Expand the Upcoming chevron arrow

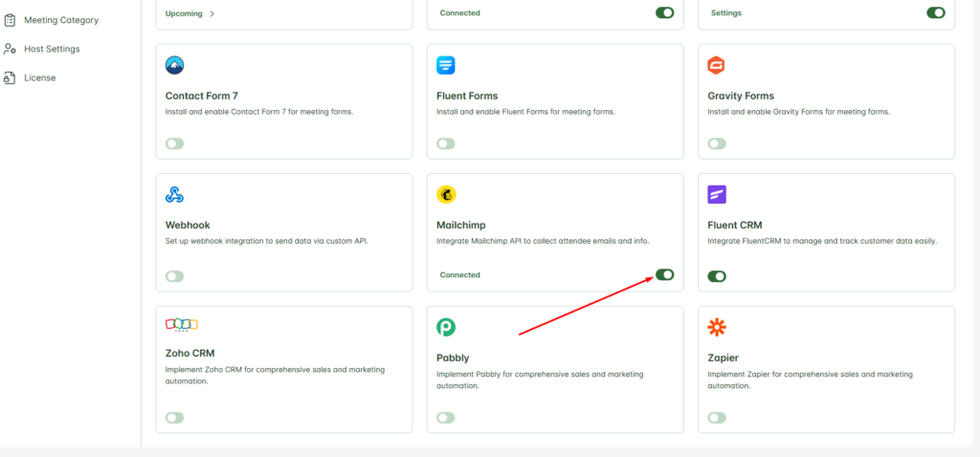point(212,13)
